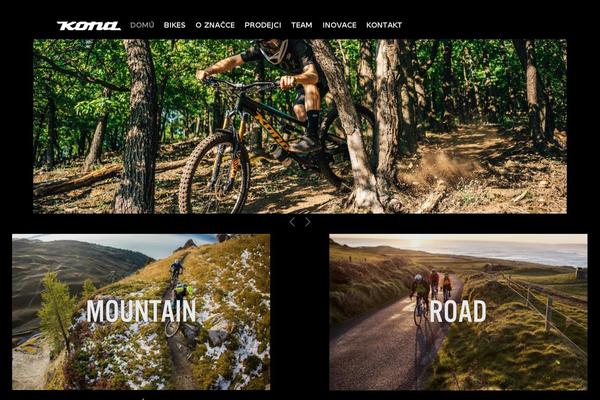The height and width of the screenshot is (400, 600).
Task: Click the MOUNTAIN heading text
Action: click(x=141, y=311)
